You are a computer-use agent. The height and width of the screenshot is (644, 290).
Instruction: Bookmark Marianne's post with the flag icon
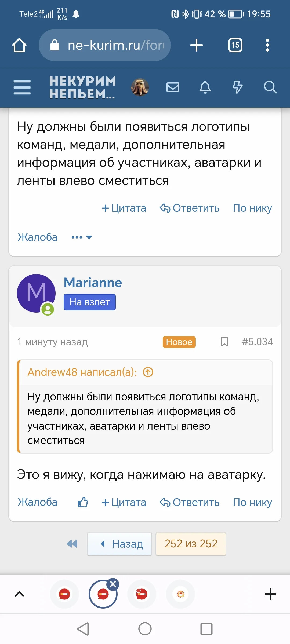[x=224, y=342]
